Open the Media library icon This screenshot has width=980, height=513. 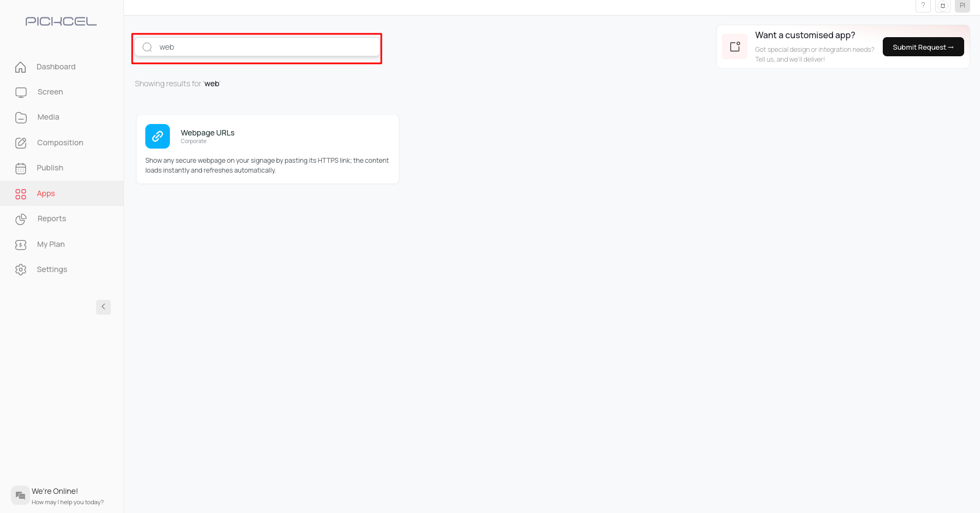21,117
